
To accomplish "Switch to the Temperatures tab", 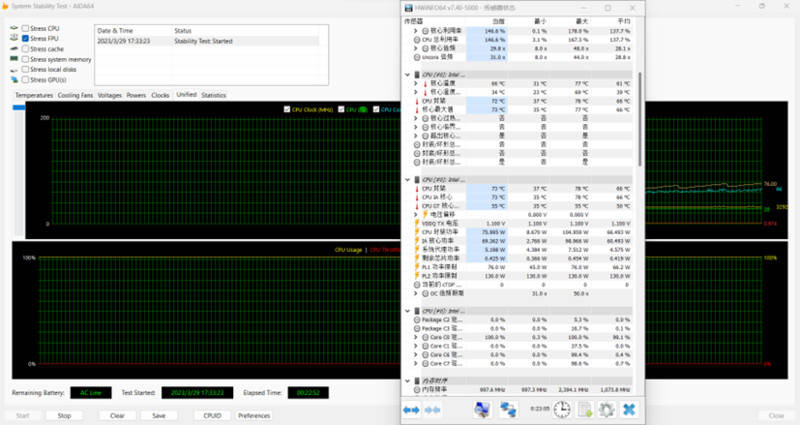I will [34, 95].
